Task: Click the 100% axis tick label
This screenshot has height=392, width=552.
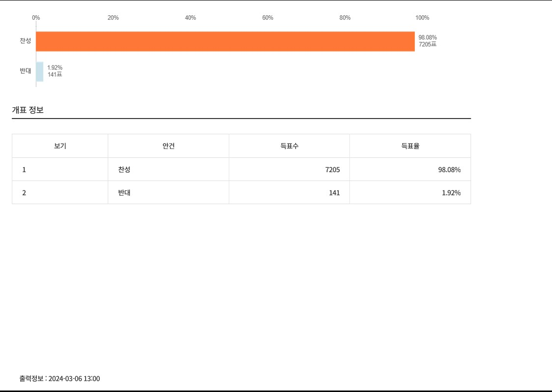Action: (x=422, y=18)
